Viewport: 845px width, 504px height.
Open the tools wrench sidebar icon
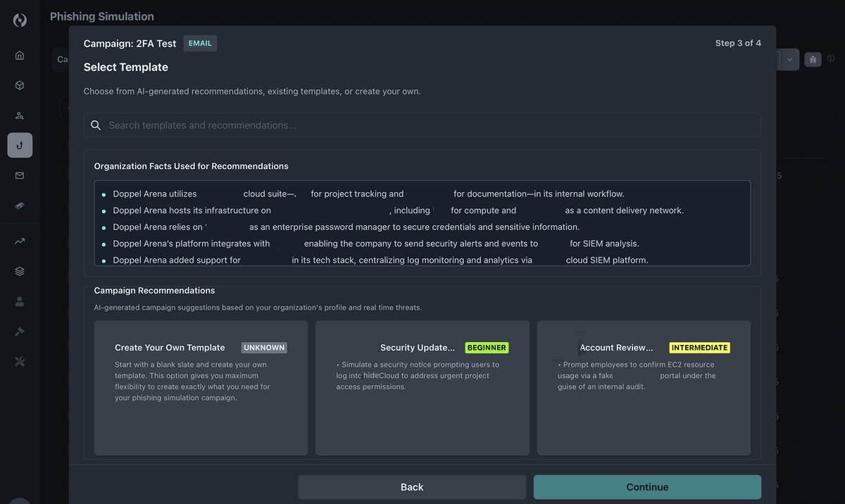pos(19,361)
